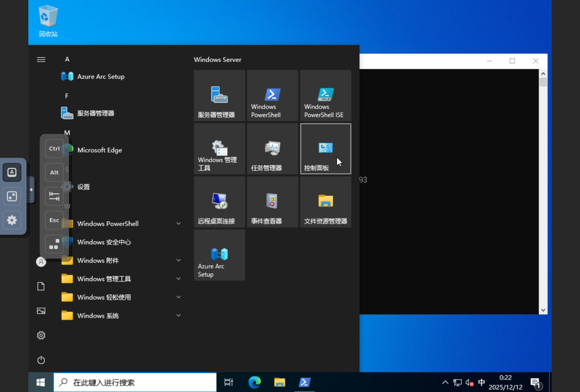Screen dimensions: 580x392
Task: Open the 事件查看器 tile
Action: (272, 202)
